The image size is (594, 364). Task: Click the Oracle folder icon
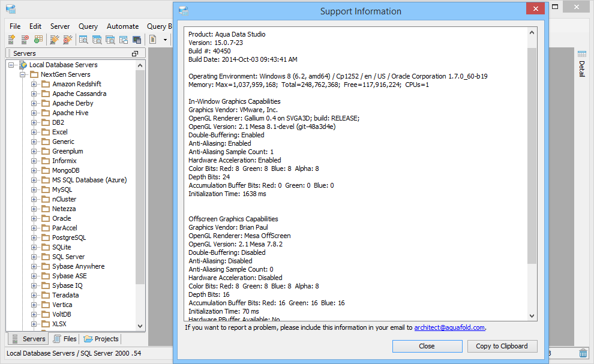pyautogui.click(x=46, y=218)
